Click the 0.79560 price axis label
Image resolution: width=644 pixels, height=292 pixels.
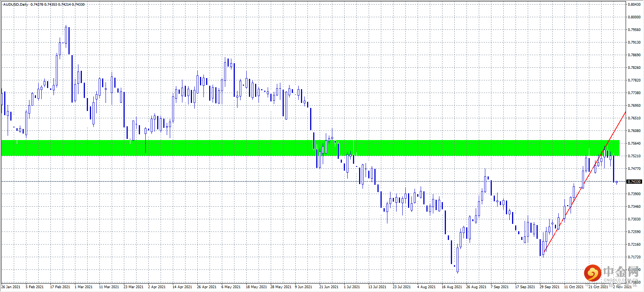tap(634, 30)
